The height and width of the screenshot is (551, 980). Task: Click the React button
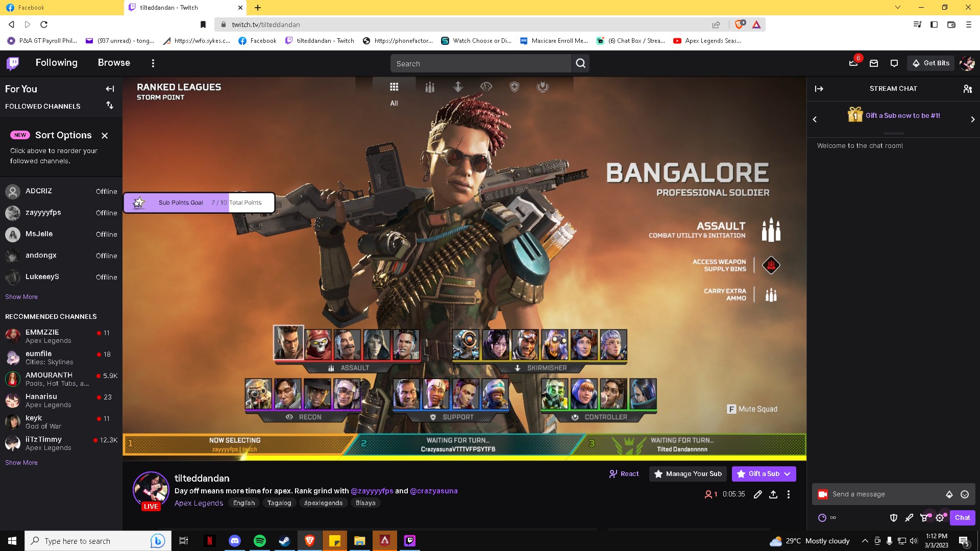[x=624, y=474]
